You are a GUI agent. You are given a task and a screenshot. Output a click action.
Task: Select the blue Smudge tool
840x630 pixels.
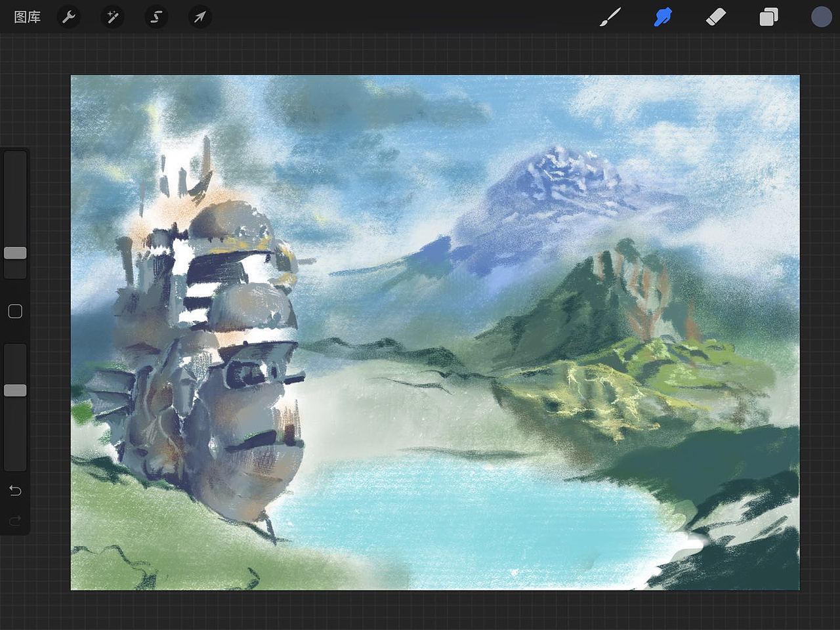point(663,17)
